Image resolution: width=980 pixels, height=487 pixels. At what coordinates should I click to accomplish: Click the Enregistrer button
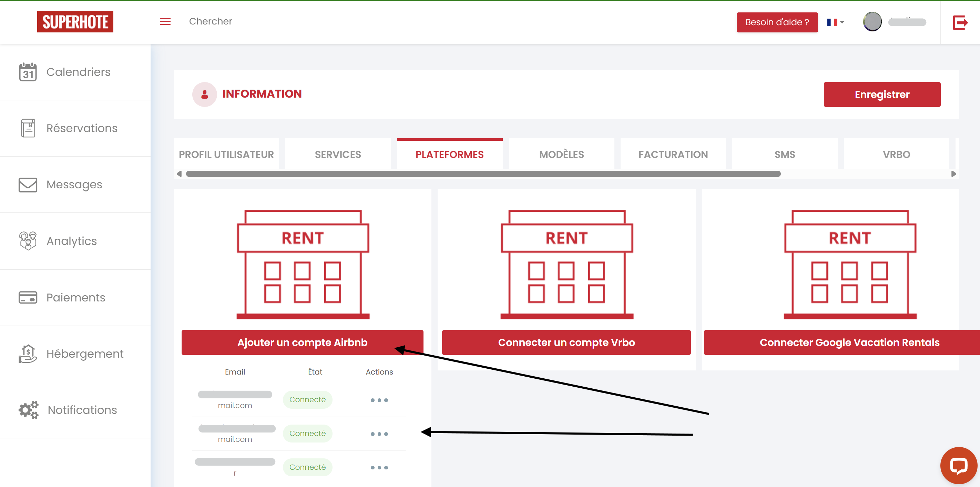[881, 95]
